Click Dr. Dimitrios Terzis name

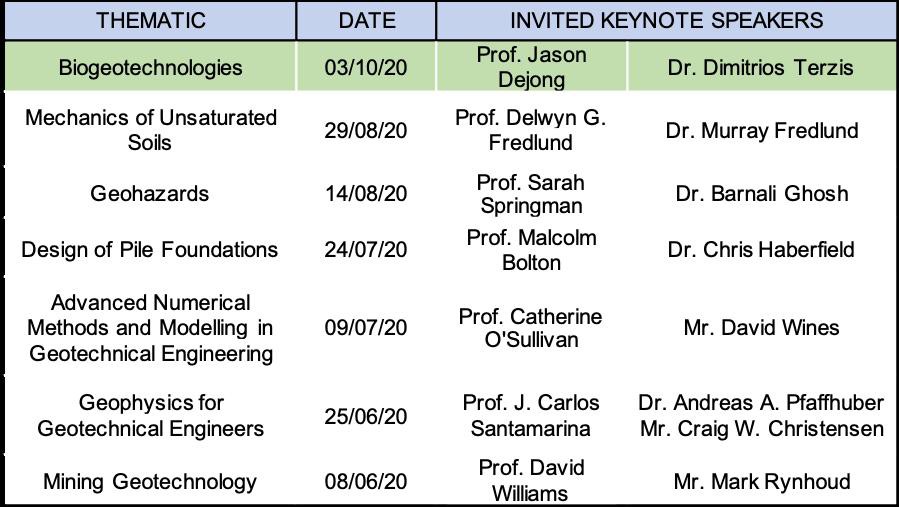761,68
